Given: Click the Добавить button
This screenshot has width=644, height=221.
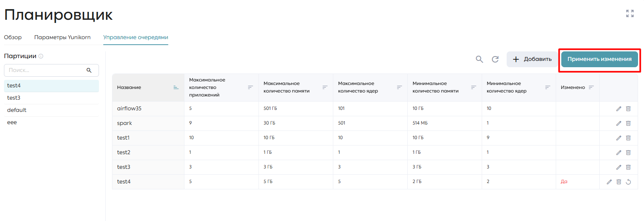Looking at the screenshot, I should [532, 59].
